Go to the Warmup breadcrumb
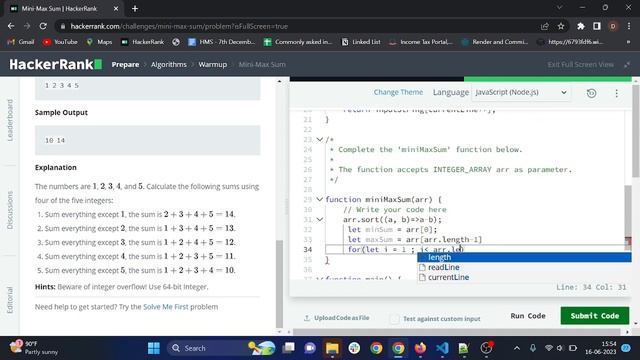The height and width of the screenshot is (360, 640). point(213,64)
